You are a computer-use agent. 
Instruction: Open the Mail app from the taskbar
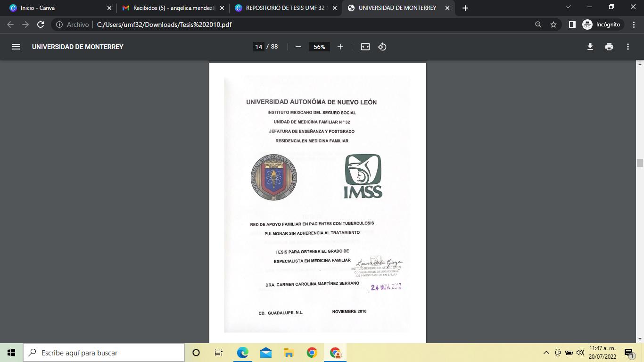(x=265, y=353)
